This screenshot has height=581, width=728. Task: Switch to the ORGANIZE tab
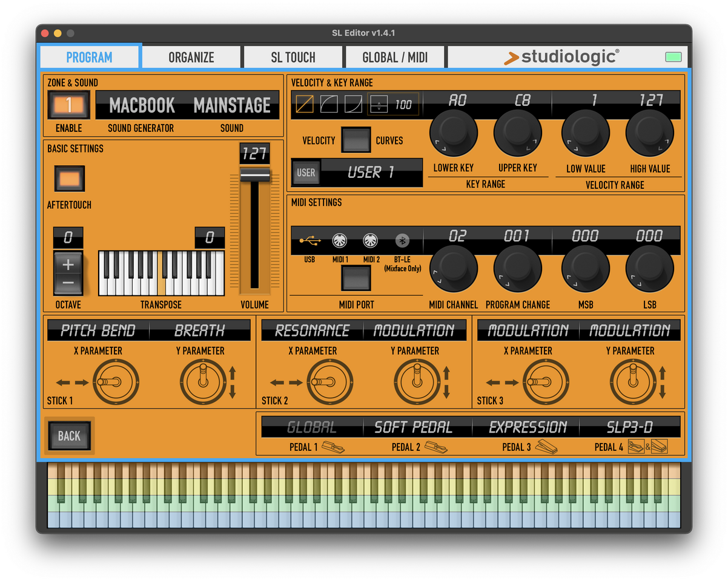(191, 57)
